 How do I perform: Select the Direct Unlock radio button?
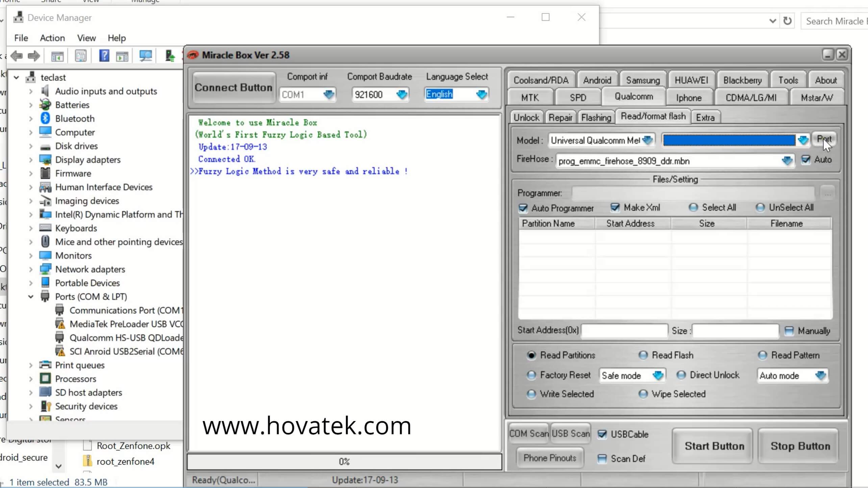pyautogui.click(x=681, y=375)
